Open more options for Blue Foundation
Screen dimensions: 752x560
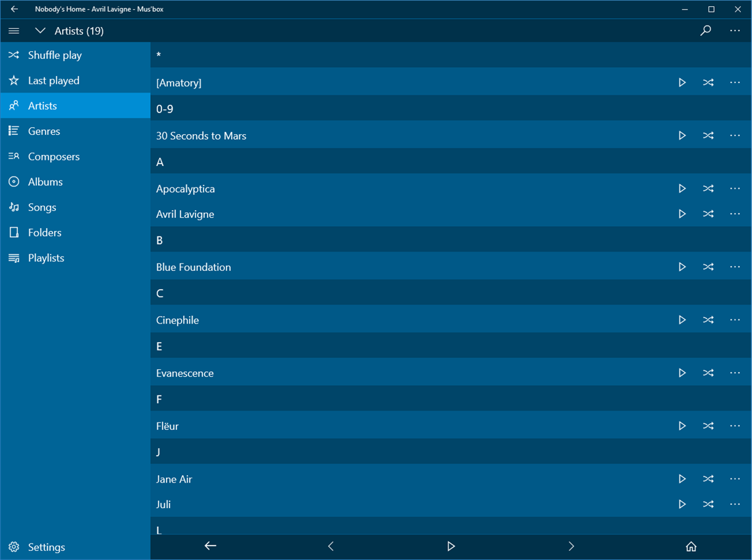coord(735,267)
